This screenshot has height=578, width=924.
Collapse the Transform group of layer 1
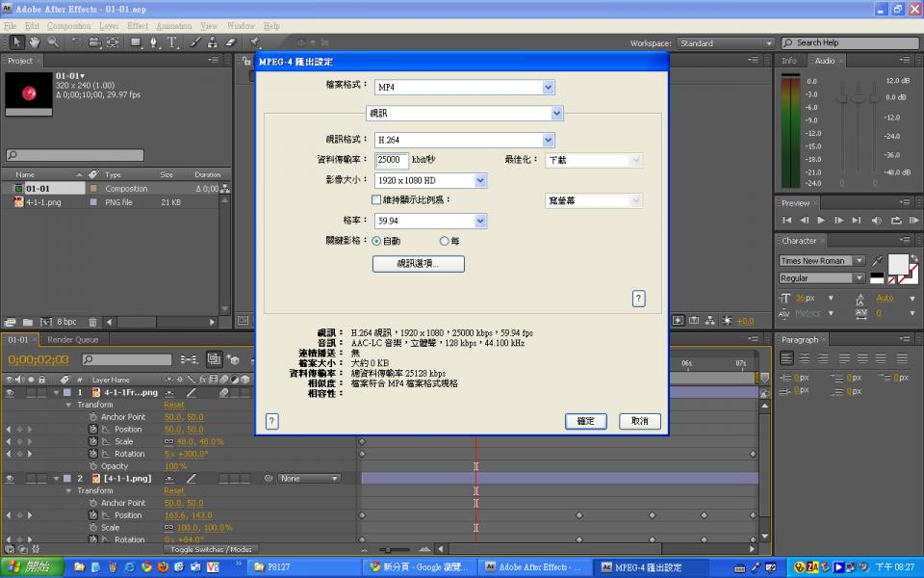point(68,406)
